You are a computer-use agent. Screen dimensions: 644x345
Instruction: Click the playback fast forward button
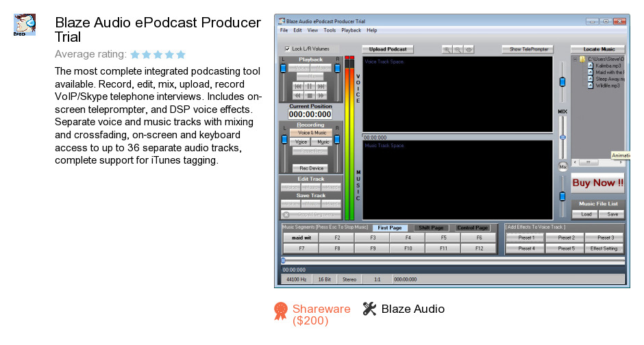[321, 96]
